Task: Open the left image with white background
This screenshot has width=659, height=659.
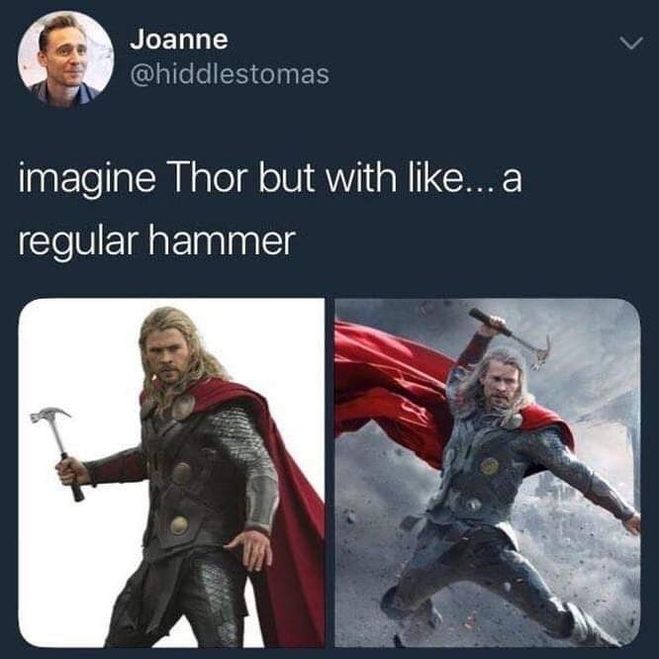Action: [171, 473]
